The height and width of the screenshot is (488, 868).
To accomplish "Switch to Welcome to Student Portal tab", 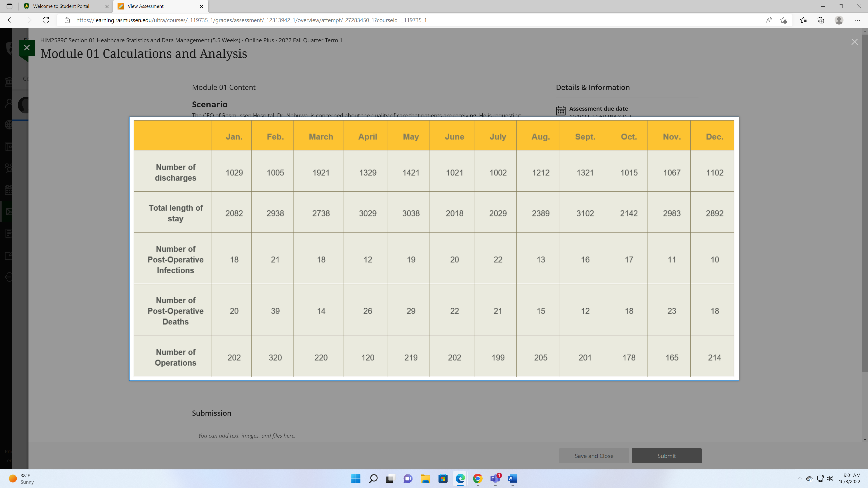I will coord(61,6).
